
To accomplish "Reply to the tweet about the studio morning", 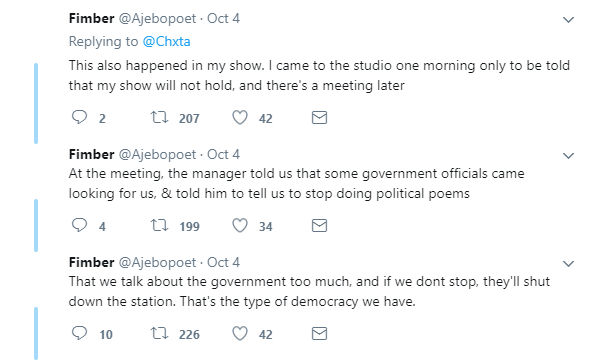I will [79, 117].
